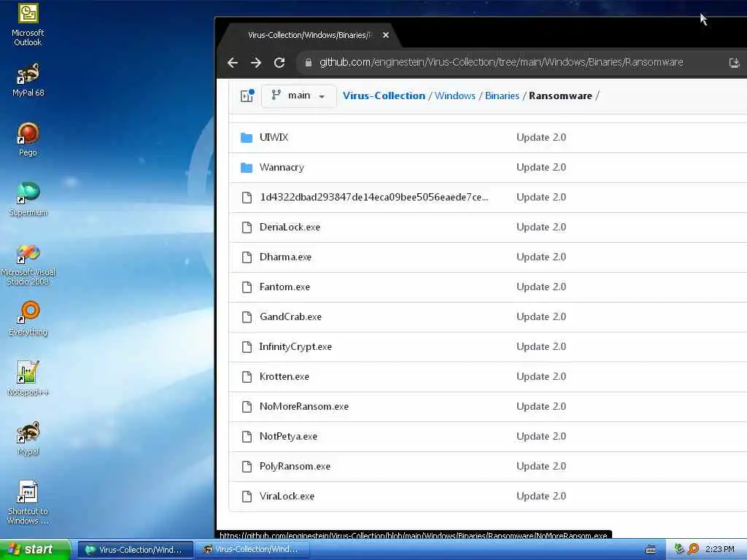
Task: Open the MyPal 68 desktop shortcut
Action: [28, 80]
